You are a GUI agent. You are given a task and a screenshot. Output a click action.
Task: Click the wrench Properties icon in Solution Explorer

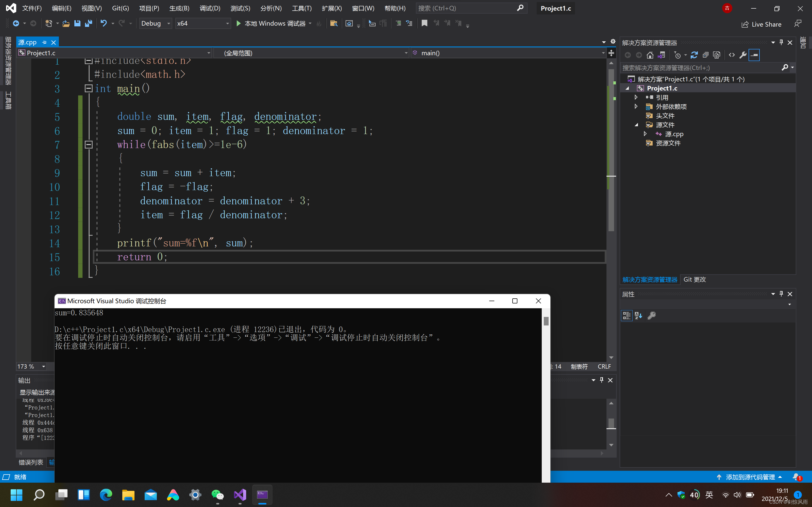(743, 55)
